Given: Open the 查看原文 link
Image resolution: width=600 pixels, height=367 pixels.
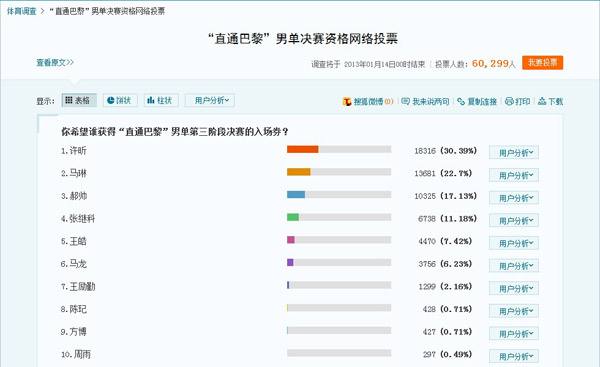Looking at the screenshot, I should pos(55,62).
